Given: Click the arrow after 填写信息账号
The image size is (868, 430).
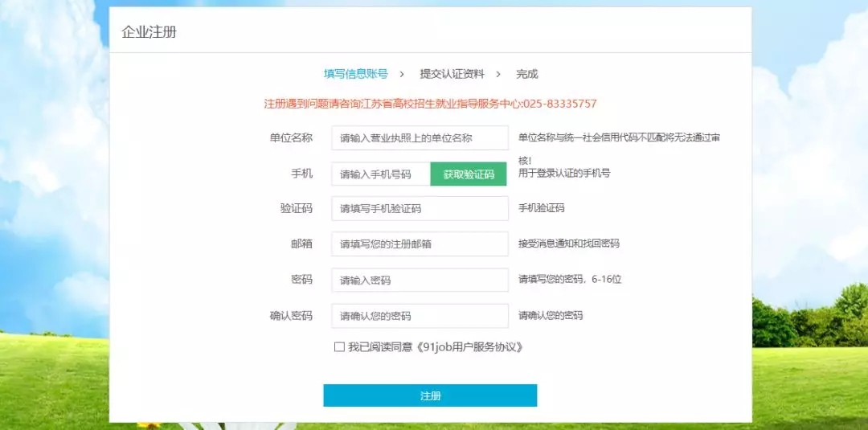Looking at the screenshot, I should pos(402,74).
